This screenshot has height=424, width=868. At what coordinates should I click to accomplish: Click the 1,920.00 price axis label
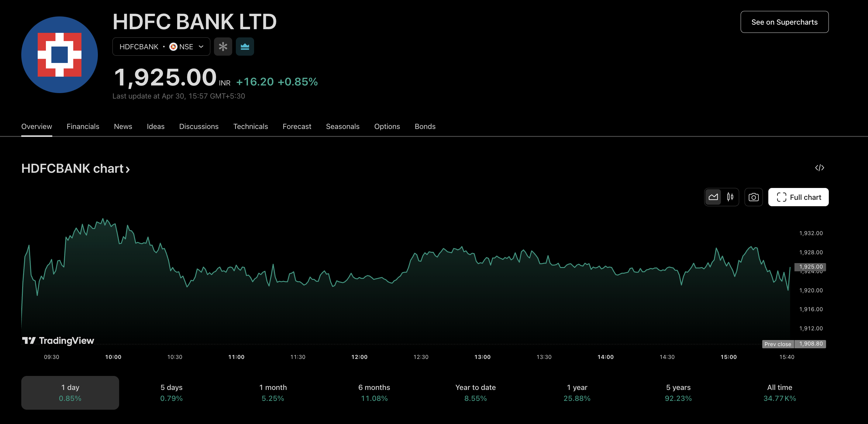(811, 290)
